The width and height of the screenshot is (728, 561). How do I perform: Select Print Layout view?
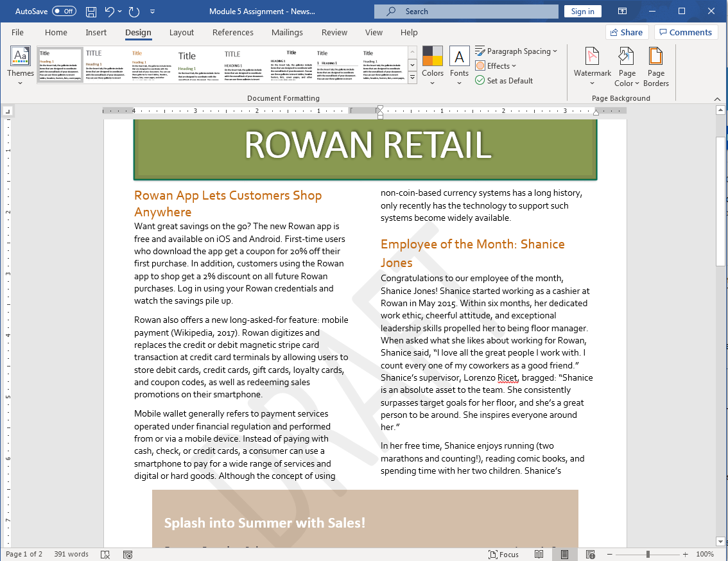click(x=564, y=555)
